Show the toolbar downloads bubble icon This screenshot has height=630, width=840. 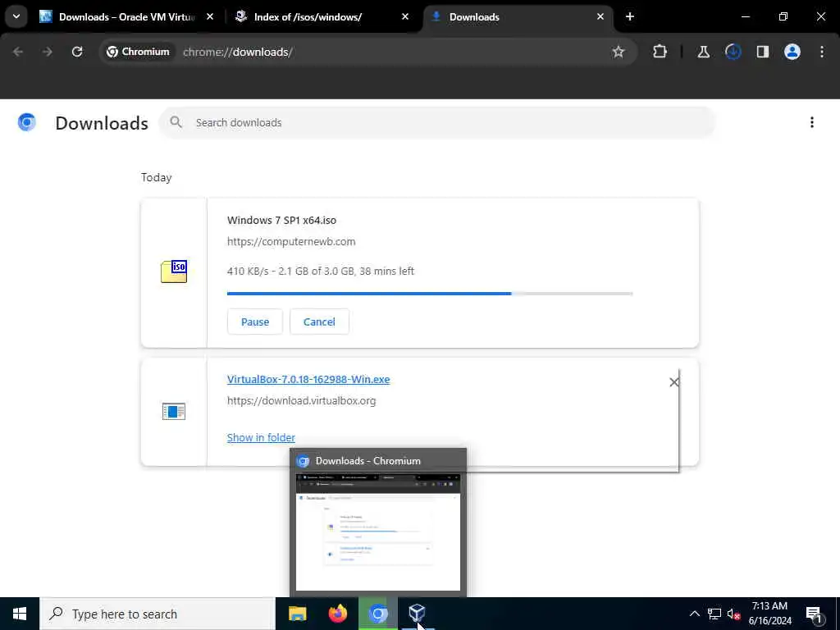[x=733, y=52]
